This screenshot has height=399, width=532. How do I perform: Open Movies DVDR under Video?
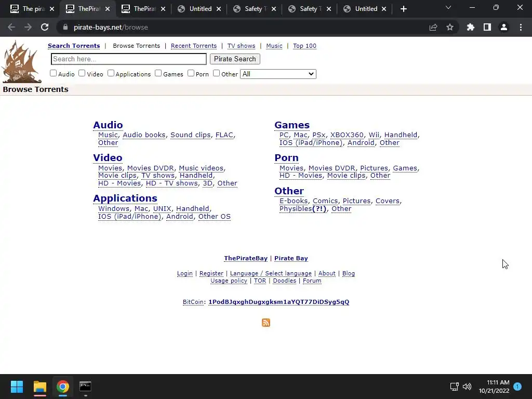[x=150, y=168]
